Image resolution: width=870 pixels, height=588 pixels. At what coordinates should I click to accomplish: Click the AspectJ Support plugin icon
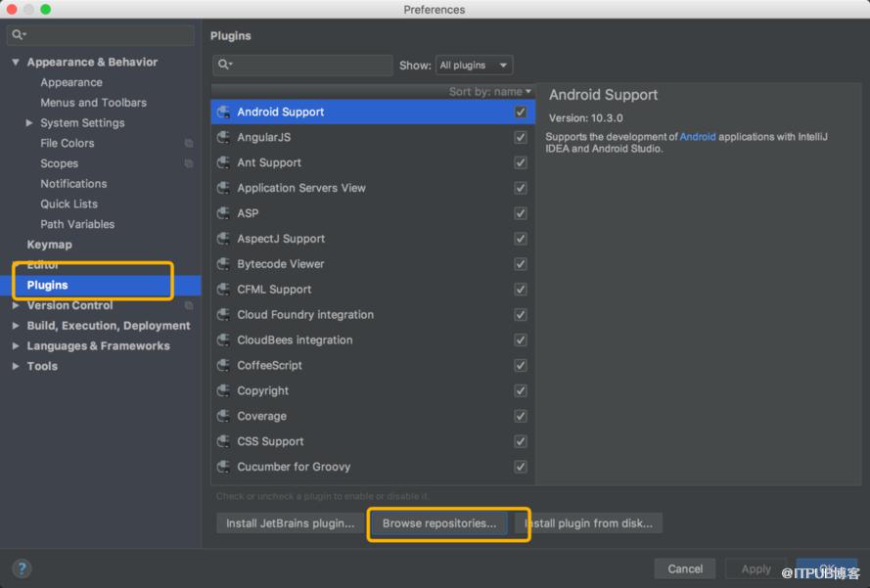click(223, 239)
